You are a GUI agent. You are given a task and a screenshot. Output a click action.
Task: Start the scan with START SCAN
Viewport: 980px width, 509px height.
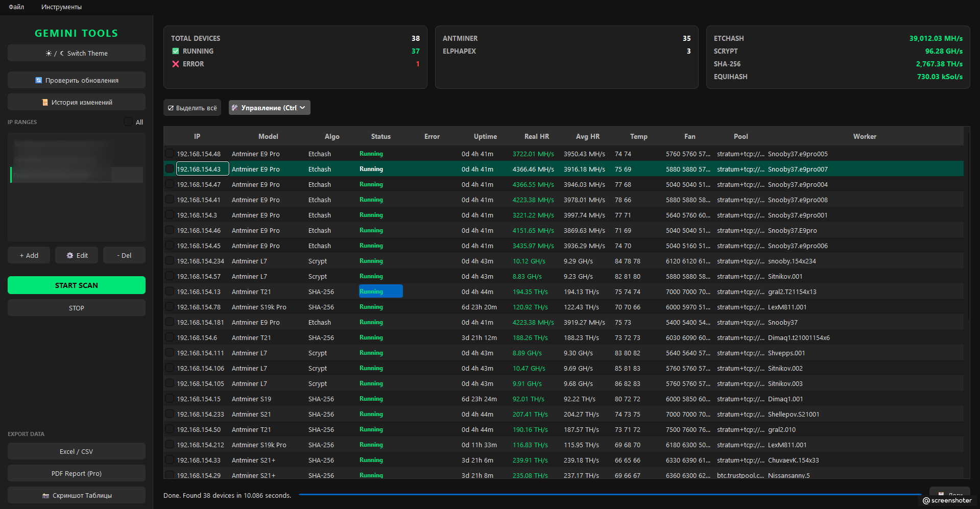(x=77, y=285)
